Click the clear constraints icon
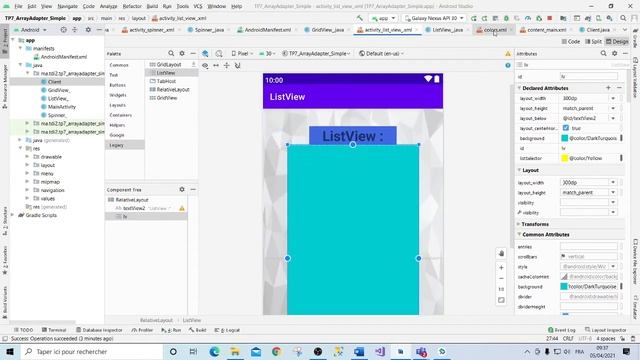 [238, 65]
